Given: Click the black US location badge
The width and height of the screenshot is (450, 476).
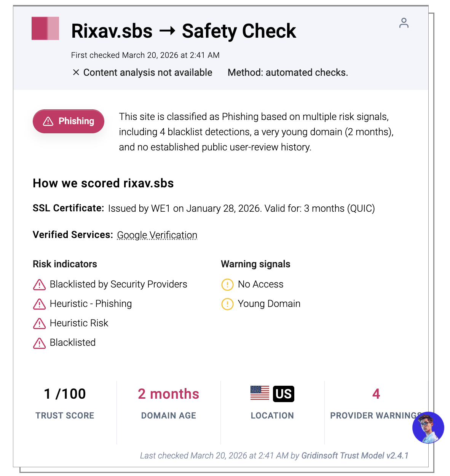Looking at the screenshot, I should (x=284, y=394).
